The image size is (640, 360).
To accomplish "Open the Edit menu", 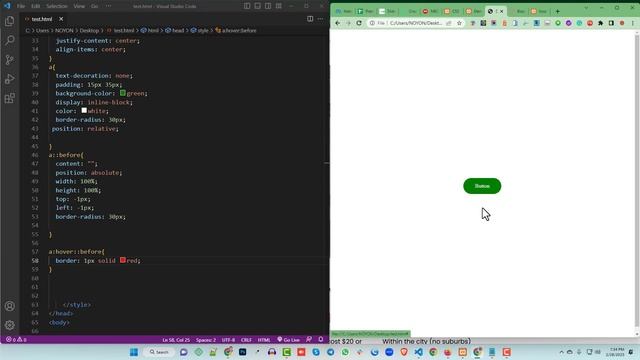I will (x=36, y=6).
